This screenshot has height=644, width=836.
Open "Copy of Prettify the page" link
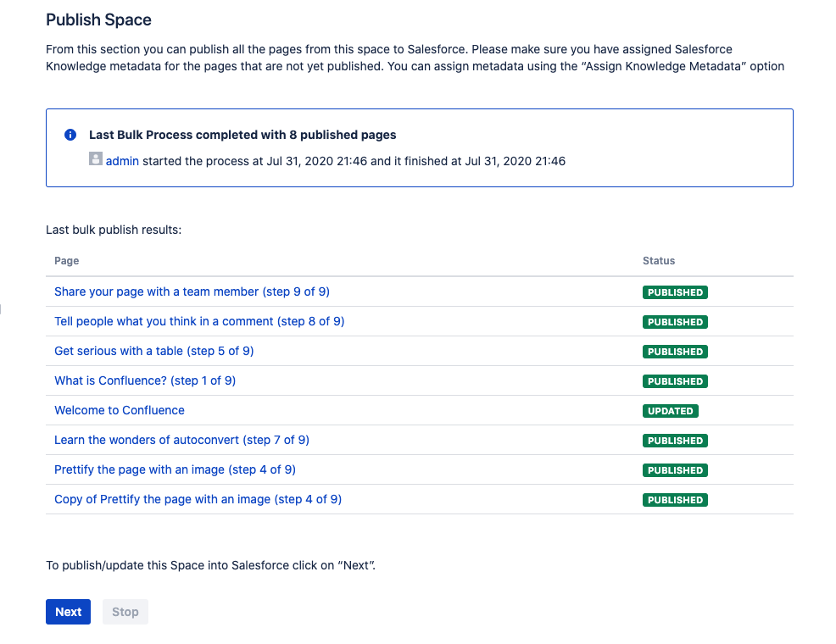(x=198, y=499)
